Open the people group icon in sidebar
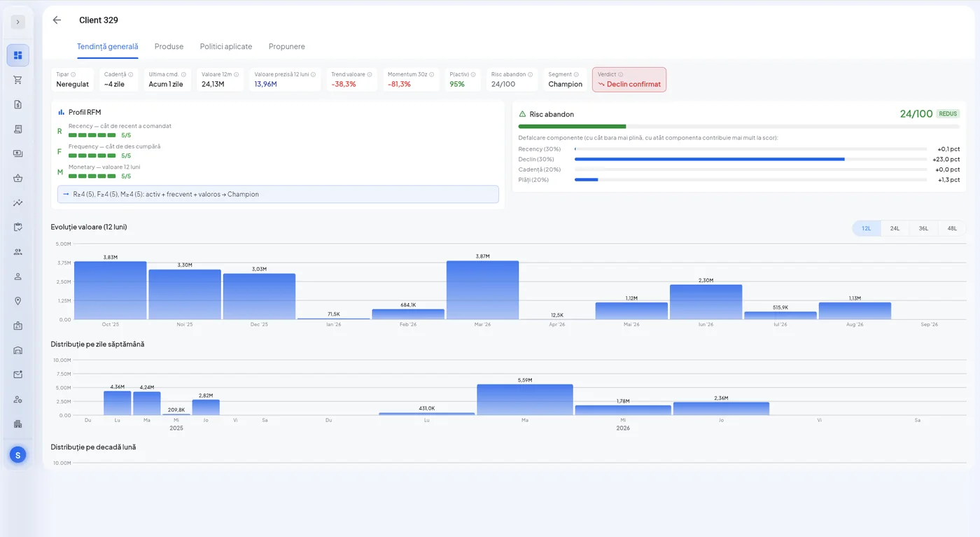980x537 pixels. click(18, 252)
